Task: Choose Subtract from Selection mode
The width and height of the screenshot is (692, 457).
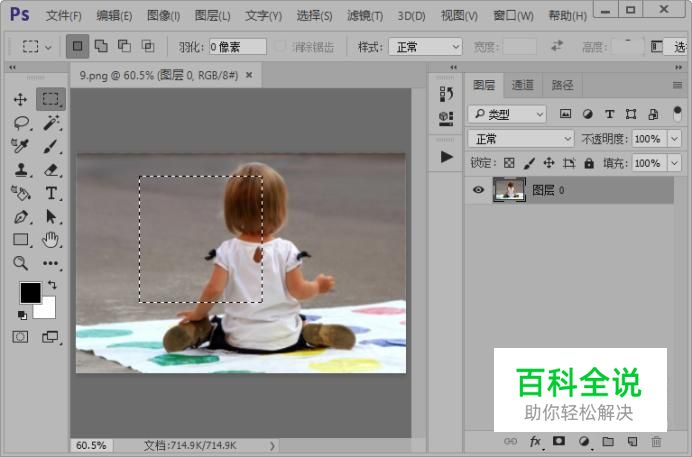Action: click(124, 46)
